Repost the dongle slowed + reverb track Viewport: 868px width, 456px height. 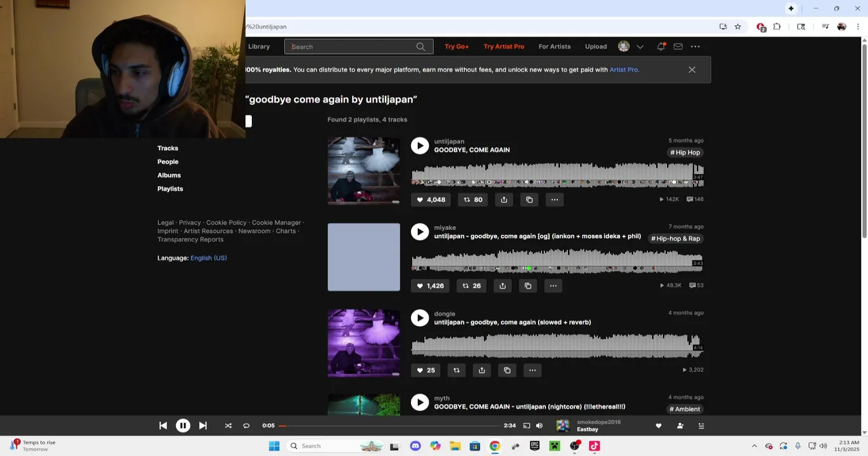(x=456, y=370)
